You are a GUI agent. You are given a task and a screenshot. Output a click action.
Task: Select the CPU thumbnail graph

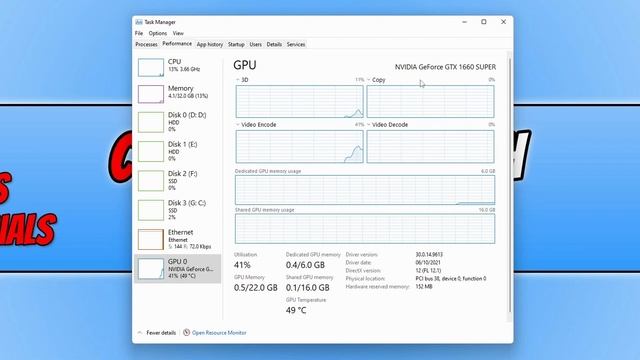tap(151, 67)
